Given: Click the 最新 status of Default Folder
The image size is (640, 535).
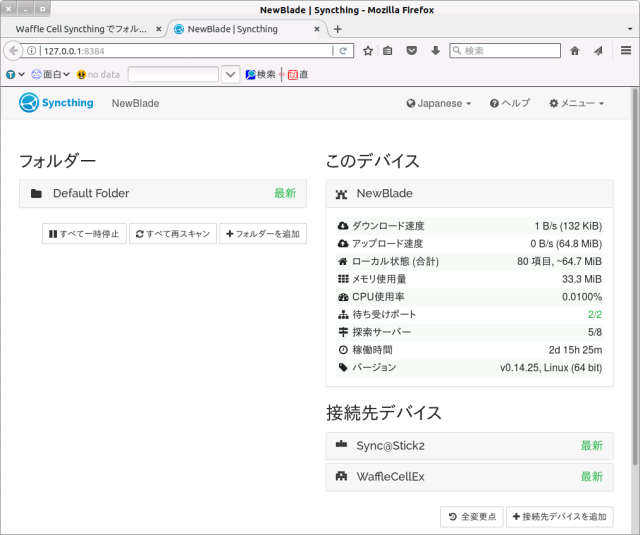Looking at the screenshot, I should coord(285,193).
